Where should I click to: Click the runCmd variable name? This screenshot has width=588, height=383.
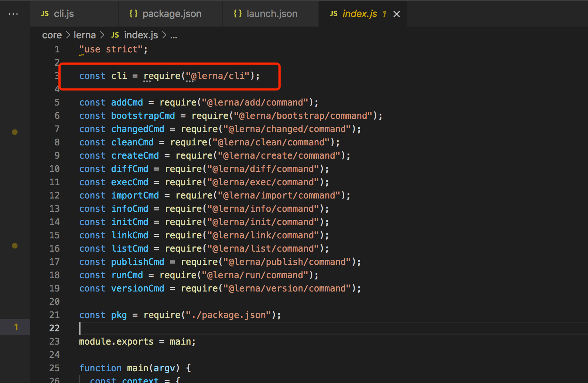(127, 275)
